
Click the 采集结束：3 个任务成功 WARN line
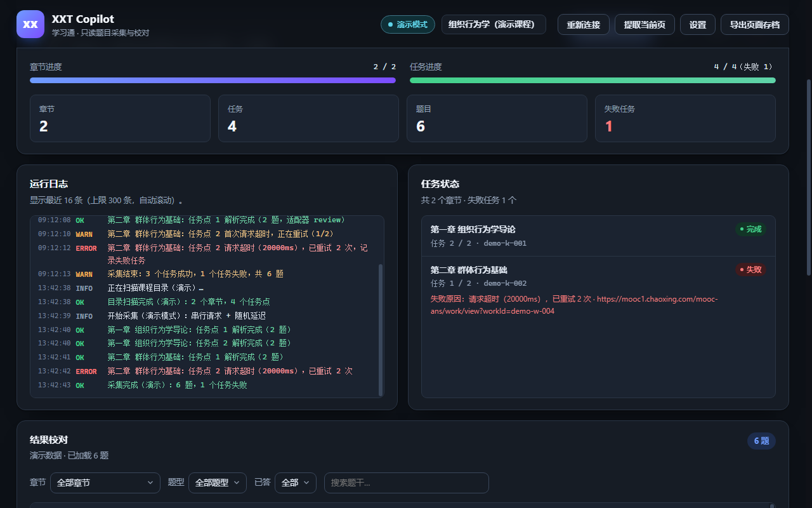tap(204, 274)
